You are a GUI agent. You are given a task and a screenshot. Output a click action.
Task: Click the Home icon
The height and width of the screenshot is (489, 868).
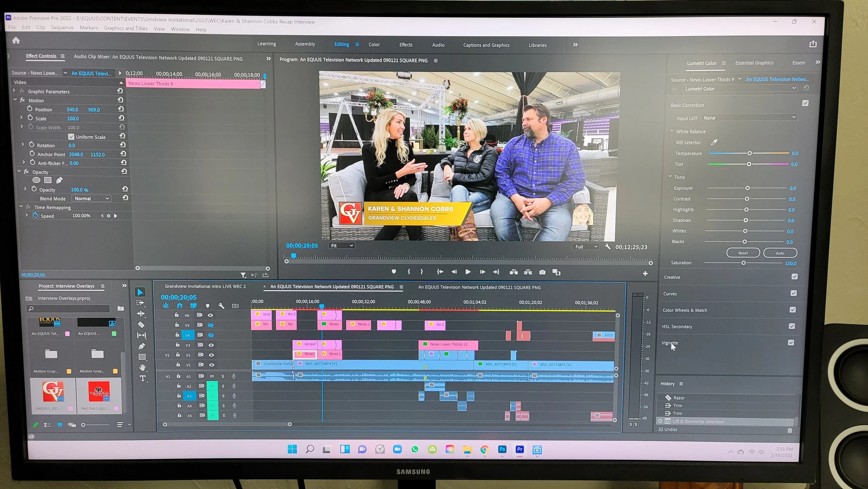coord(16,41)
